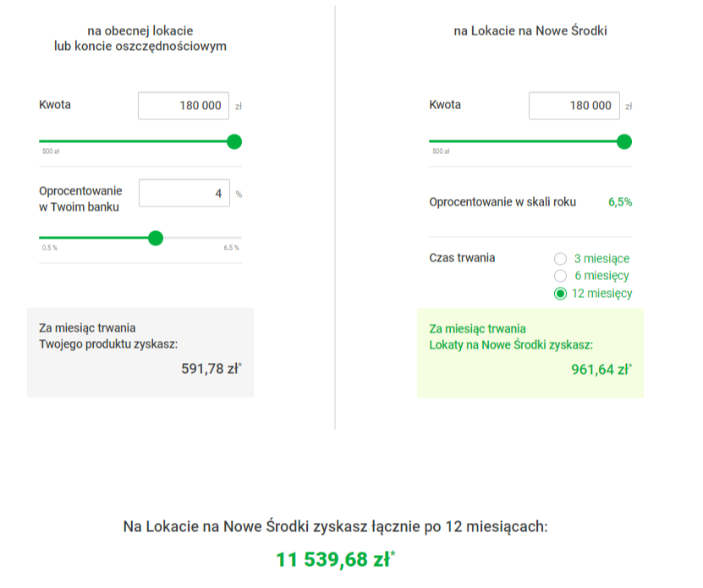Screen dimensions: 703x588
Task: Click the green 6,5% annual interest value
Action: click(x=620, y=202)
